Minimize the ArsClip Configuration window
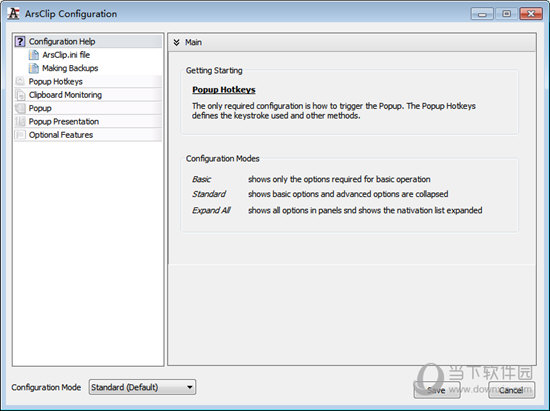The height and width of the screenshot is (411, 550). tap(482, 14)
